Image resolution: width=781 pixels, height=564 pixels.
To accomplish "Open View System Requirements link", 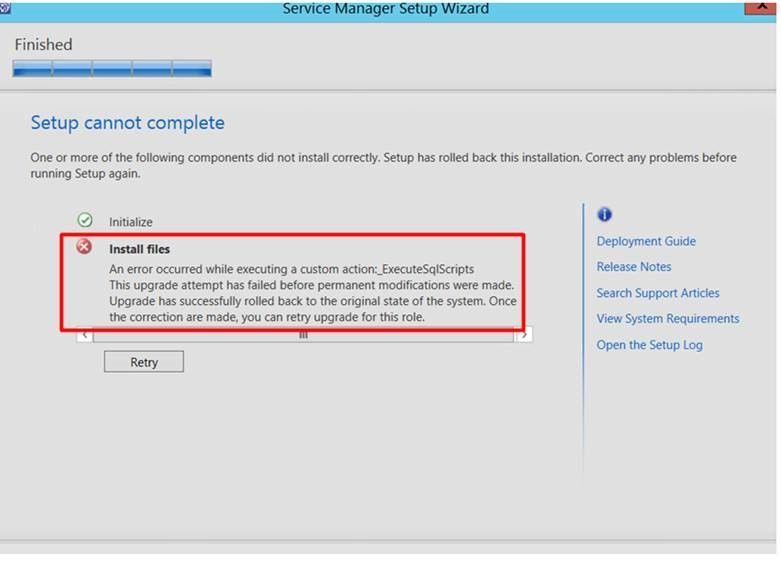I will (667, 318).
